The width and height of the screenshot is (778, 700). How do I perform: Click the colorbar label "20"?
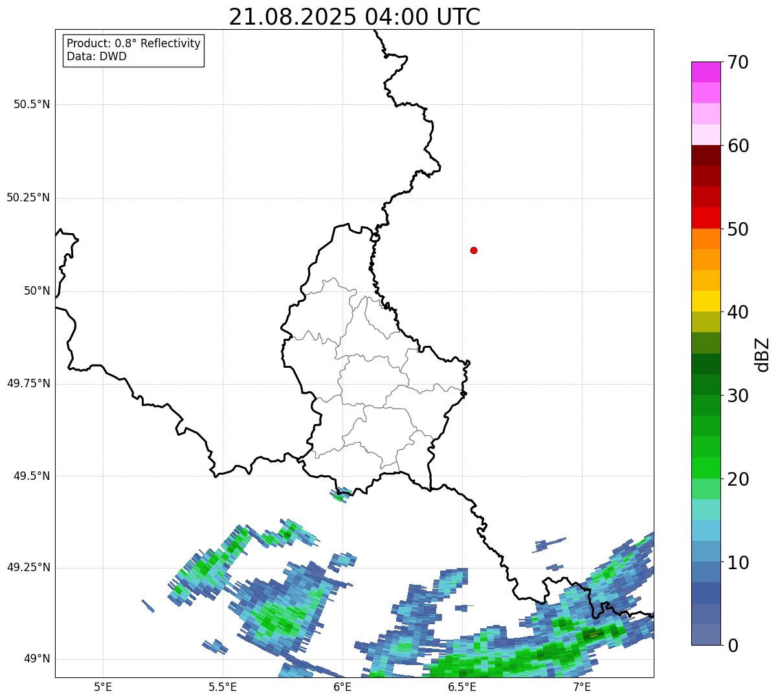pyautogui.click(x=738, y=479)
